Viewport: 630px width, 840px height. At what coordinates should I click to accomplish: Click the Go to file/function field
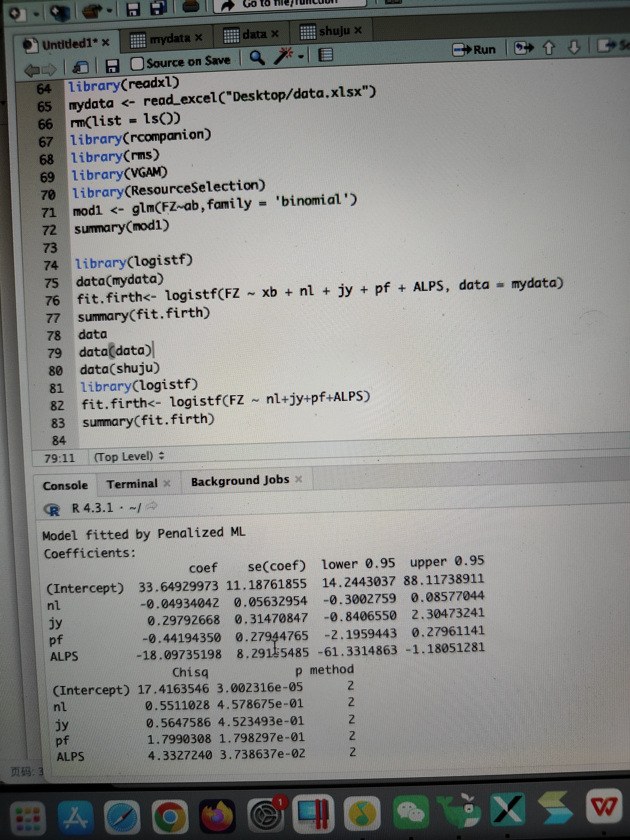(x=289, y=5)
